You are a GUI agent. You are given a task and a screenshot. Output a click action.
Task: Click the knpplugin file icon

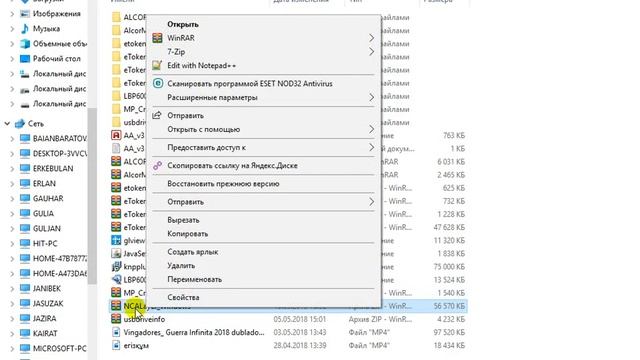[116, 267]
